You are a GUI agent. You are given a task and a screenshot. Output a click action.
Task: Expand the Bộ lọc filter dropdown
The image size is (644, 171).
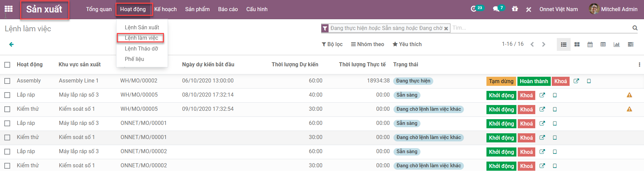coord(332,44)
